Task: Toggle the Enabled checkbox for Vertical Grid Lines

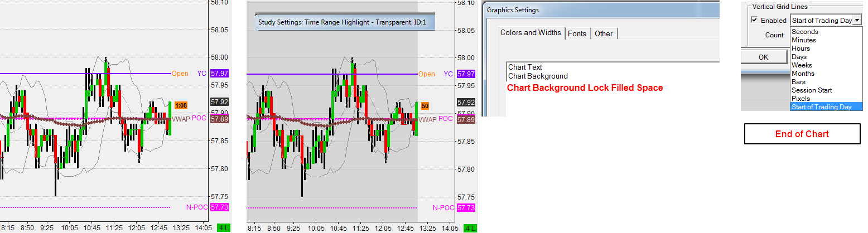Action: click(755, 20)
